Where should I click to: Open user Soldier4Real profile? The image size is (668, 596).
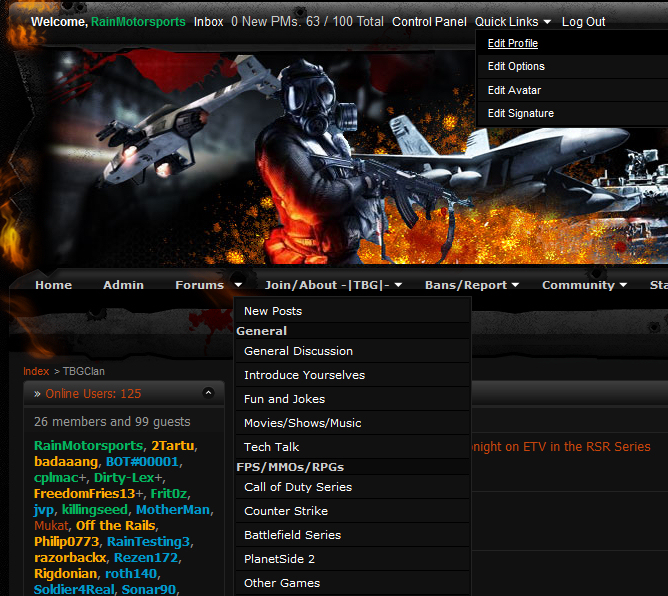coord(74,589)
